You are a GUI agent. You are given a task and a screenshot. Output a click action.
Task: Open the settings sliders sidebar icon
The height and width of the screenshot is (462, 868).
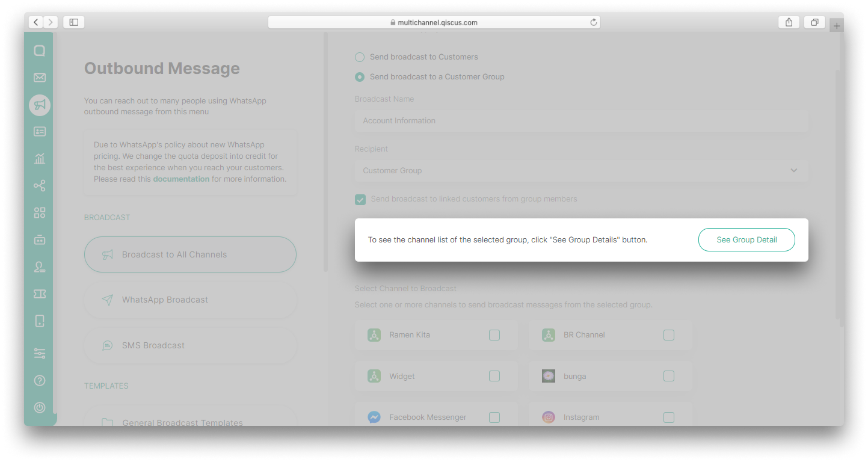tap(40, 354)
